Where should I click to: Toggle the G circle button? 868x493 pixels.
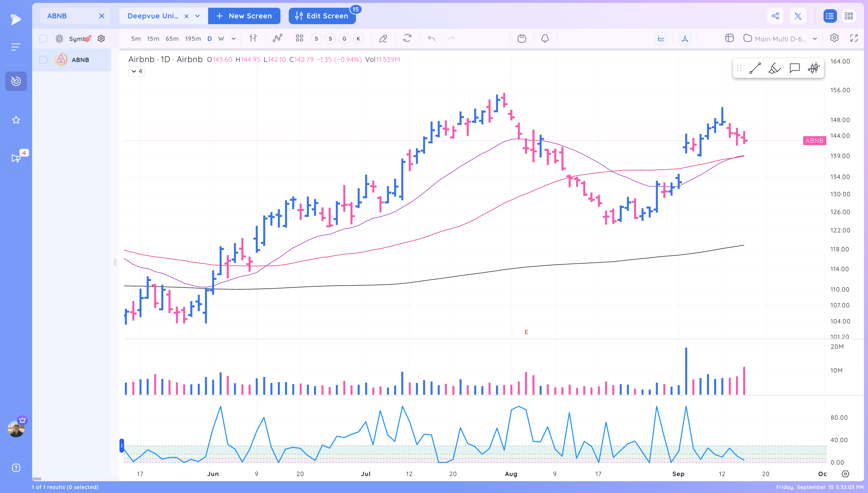pyautogui.click(x=344, y=38)
